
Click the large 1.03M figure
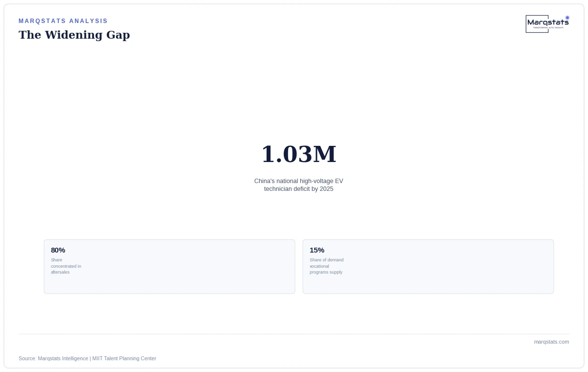coord(299,154)
